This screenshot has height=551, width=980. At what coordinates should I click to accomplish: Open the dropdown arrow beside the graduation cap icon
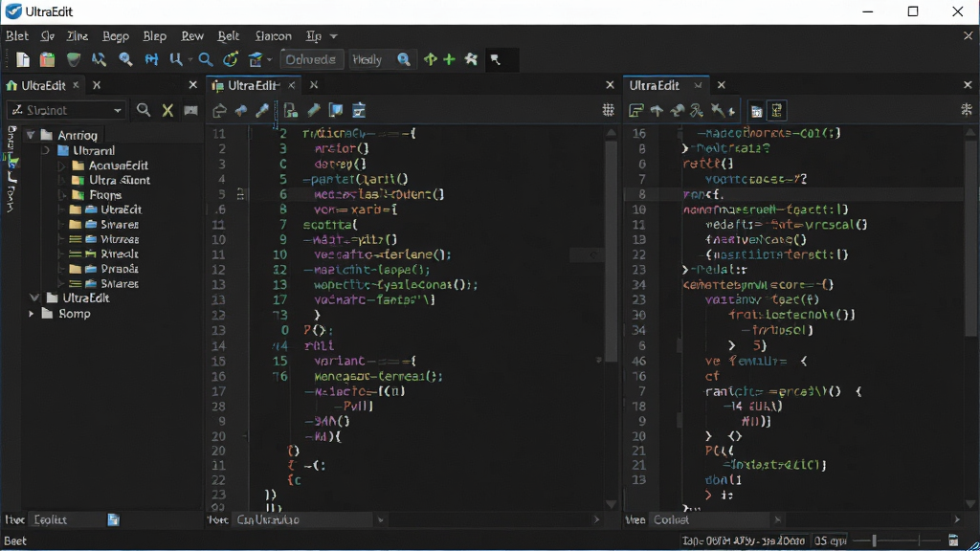coord(269,60)
